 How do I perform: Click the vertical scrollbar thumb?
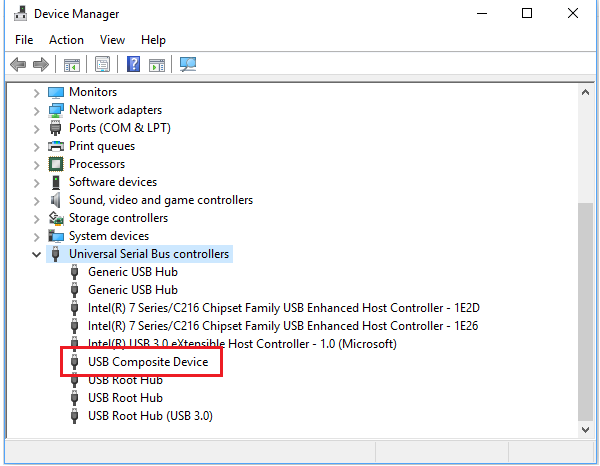click(585, 310)
